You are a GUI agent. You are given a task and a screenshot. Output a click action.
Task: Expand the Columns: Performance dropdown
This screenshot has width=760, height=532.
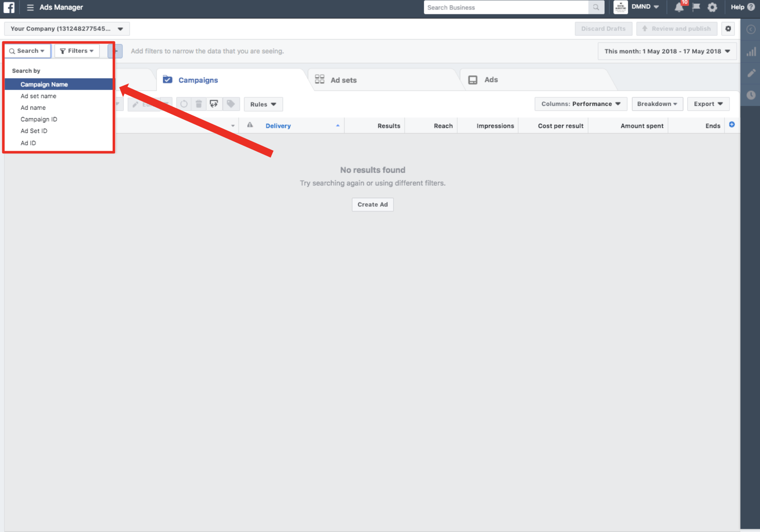581,104
